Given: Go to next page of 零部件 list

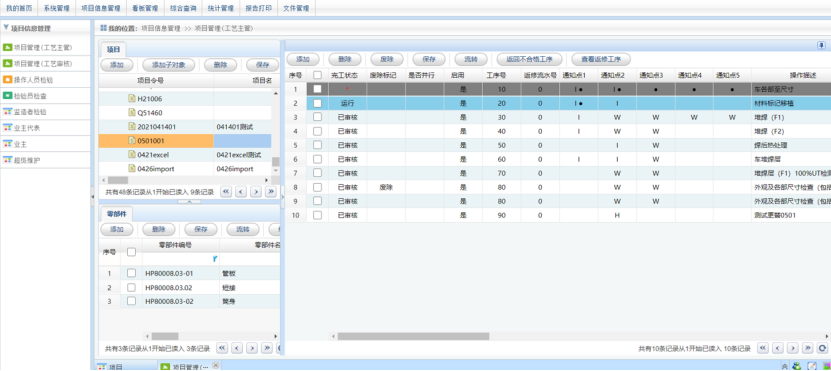Looking at the screenshot, I should pos(252,348).
